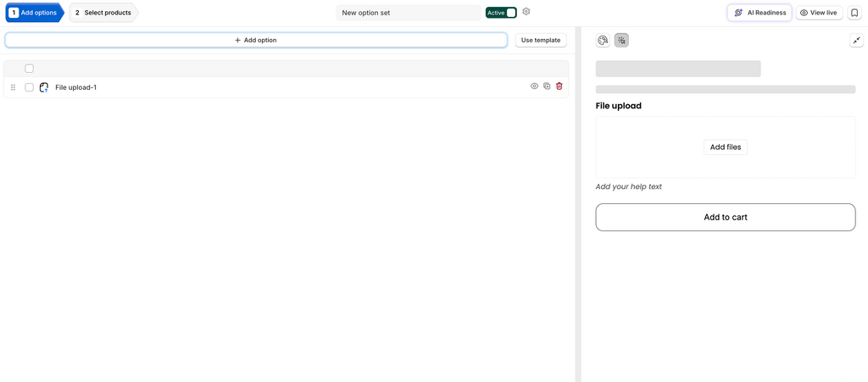The height and width of the screenshot is (382, 868).
Task: Click the File upload heading in preview
Action: click(x=618, y=106)
